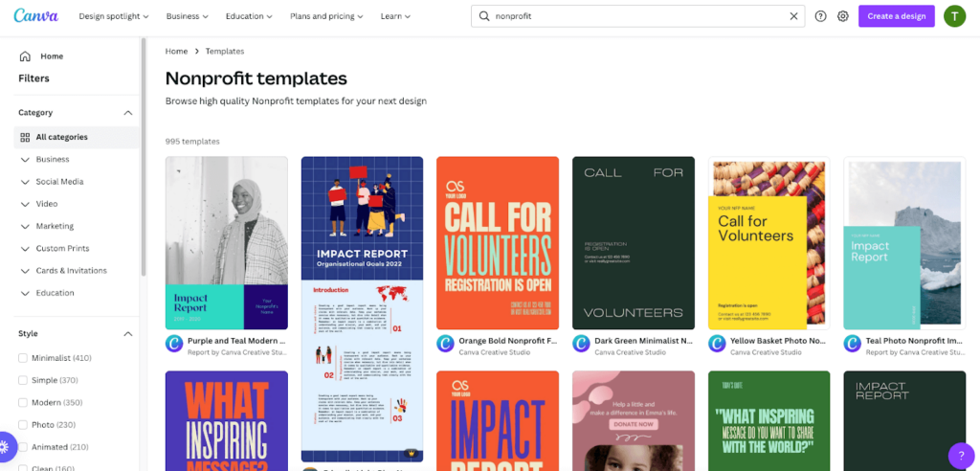980x471 pixels.
Task: Click the creator badge of Teal Photo Nonprofit
Action: click(852, 343)
